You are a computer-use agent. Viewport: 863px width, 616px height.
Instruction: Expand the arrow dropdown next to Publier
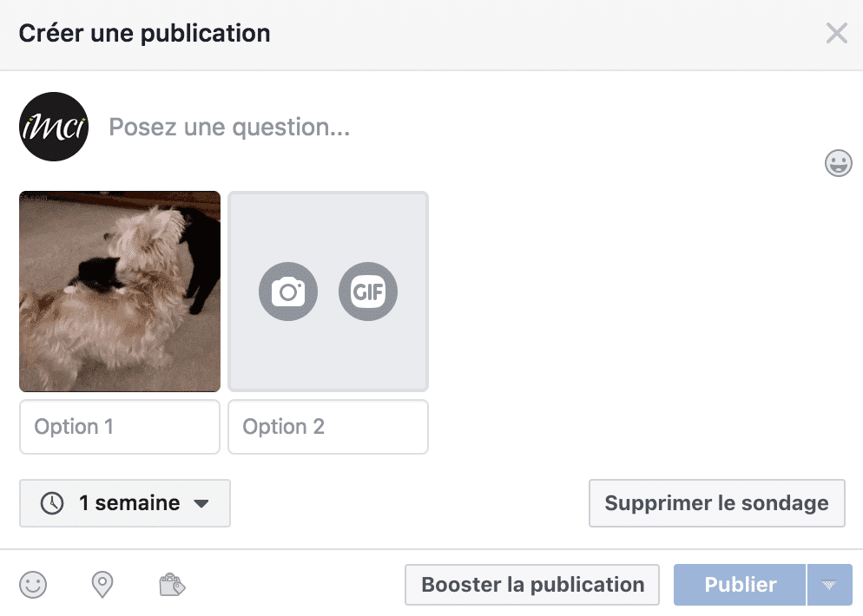pyautogui.click(x=830, y=585)
